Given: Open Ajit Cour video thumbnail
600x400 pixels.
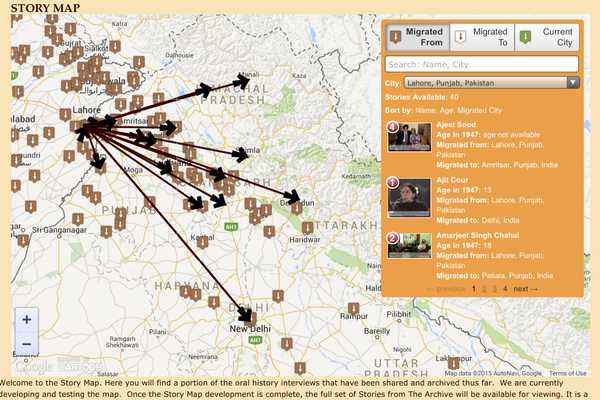Looking at the screenshot, I should coord(409,198).
